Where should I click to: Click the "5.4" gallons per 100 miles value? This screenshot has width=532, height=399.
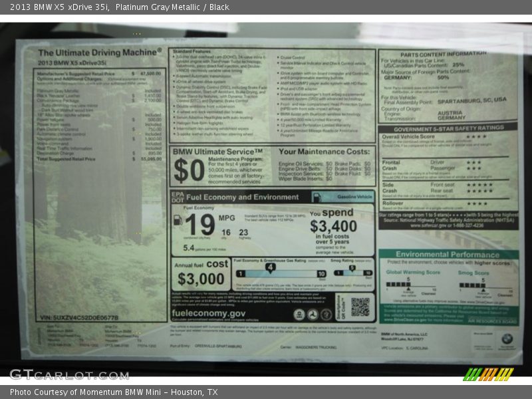[189, 248]
